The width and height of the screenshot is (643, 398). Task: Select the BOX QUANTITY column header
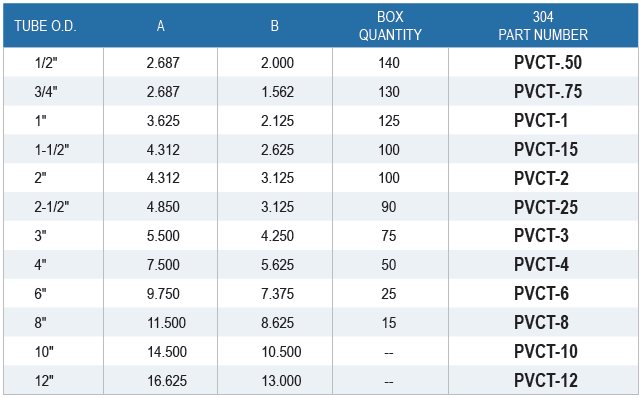(x=390, y=26)
